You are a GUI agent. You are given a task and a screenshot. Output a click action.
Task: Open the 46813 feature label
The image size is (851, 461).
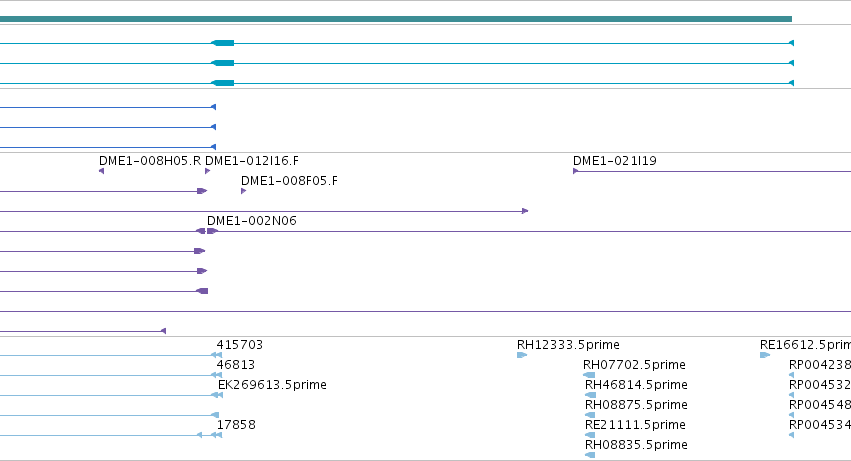[236, 365]
